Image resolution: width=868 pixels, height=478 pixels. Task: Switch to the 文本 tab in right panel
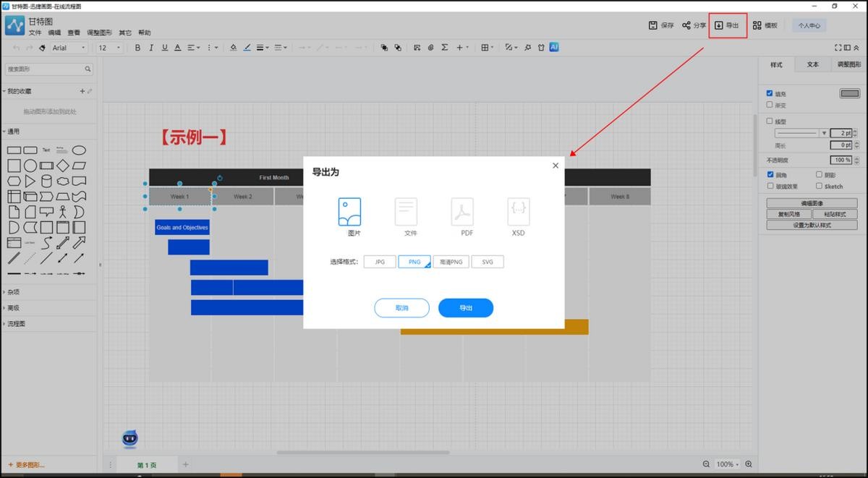coord(813,64)
